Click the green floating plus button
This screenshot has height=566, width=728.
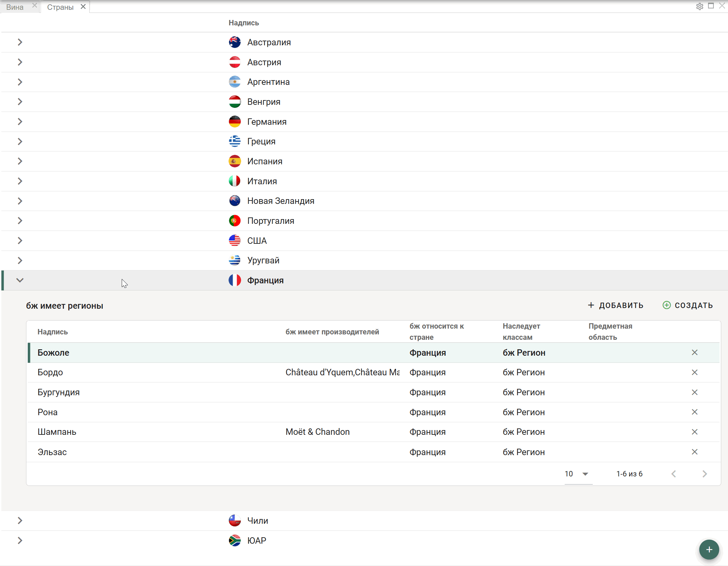(x=709, y=549)
